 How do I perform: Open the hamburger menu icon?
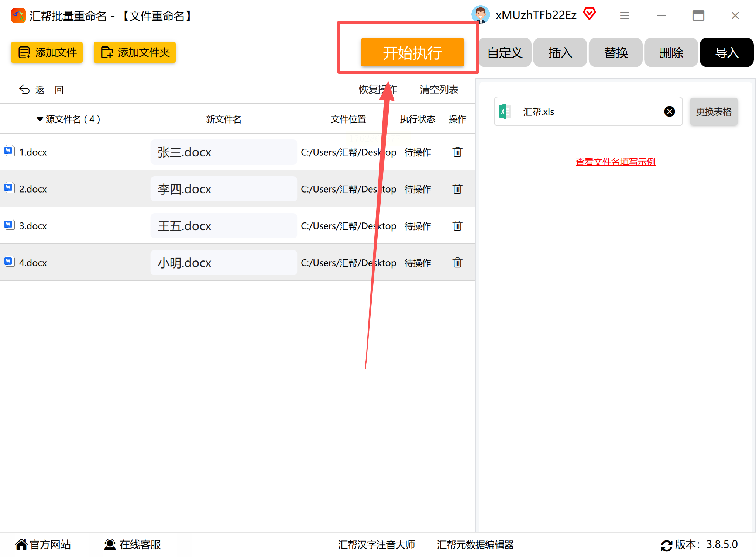tap(624, 15)
